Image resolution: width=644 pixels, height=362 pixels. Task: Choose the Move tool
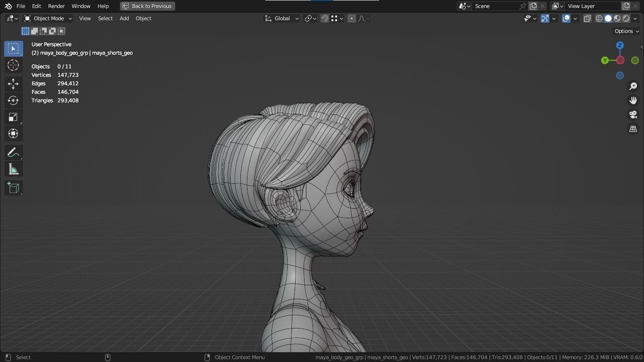point(13,84)
